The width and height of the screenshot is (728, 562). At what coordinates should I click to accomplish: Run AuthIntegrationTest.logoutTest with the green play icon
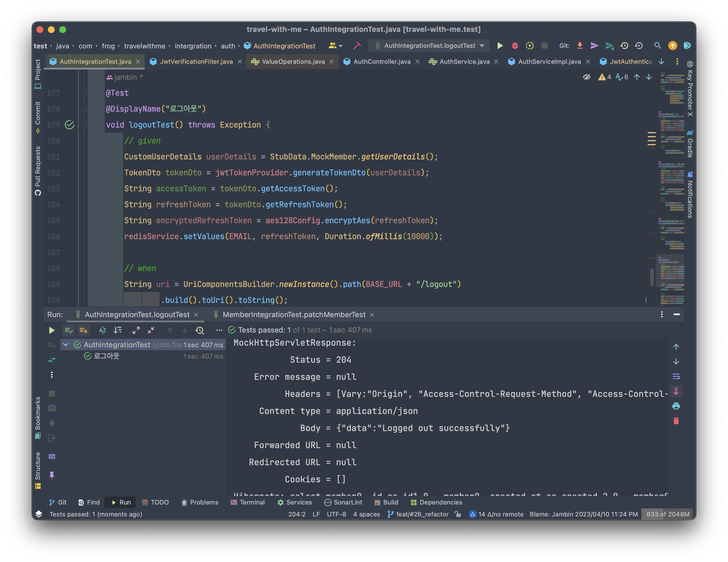(500, 46)
